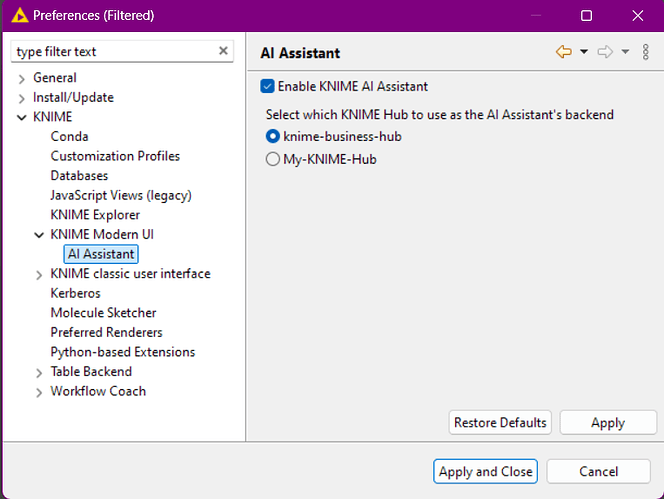Select AI Assistant tree item
The image size is (664, 499).
(x=101, y=254)
